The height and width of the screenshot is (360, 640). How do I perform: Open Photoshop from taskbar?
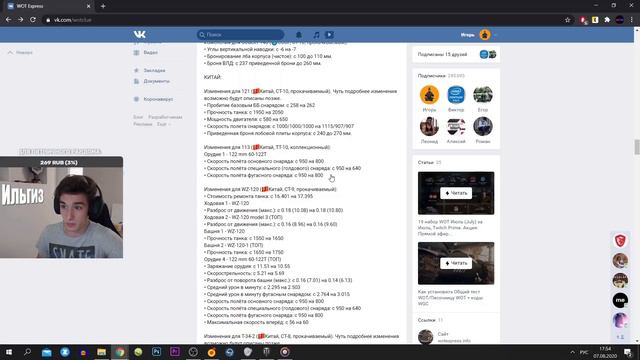pos(156,352)
